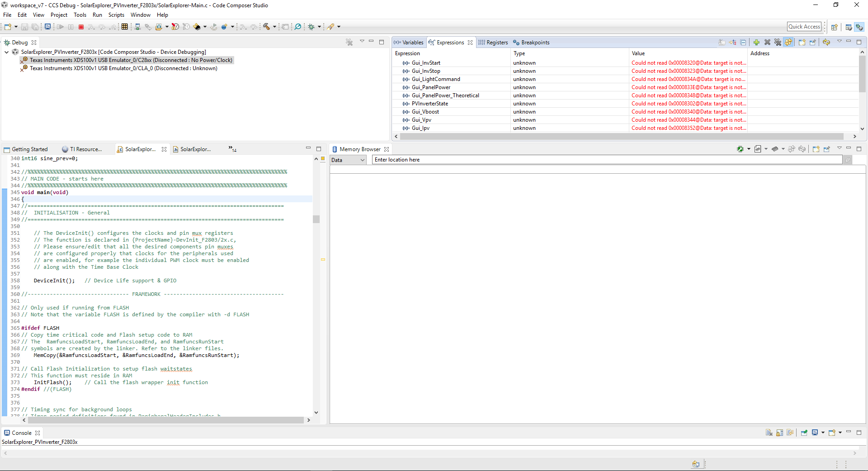This screenshot has height=471, width=868.
Task: Click the Enter location here field
Action: [x=607, y=160]
